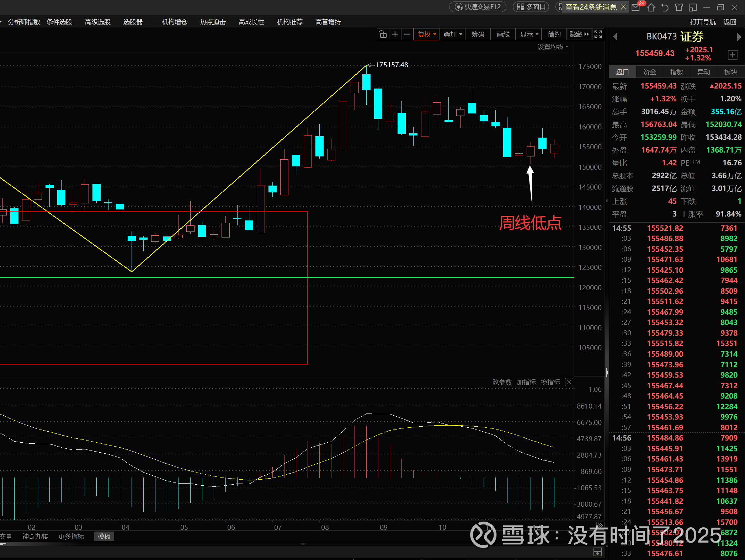Screen dimensions: 745x560
Task: Expand the 叠加 overlay dropdown
Action: pos(452,34)
